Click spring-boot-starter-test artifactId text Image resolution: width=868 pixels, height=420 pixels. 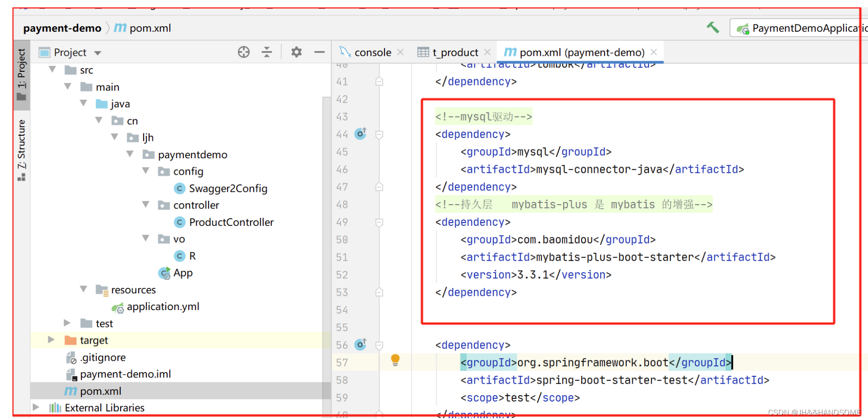(612, 380)
